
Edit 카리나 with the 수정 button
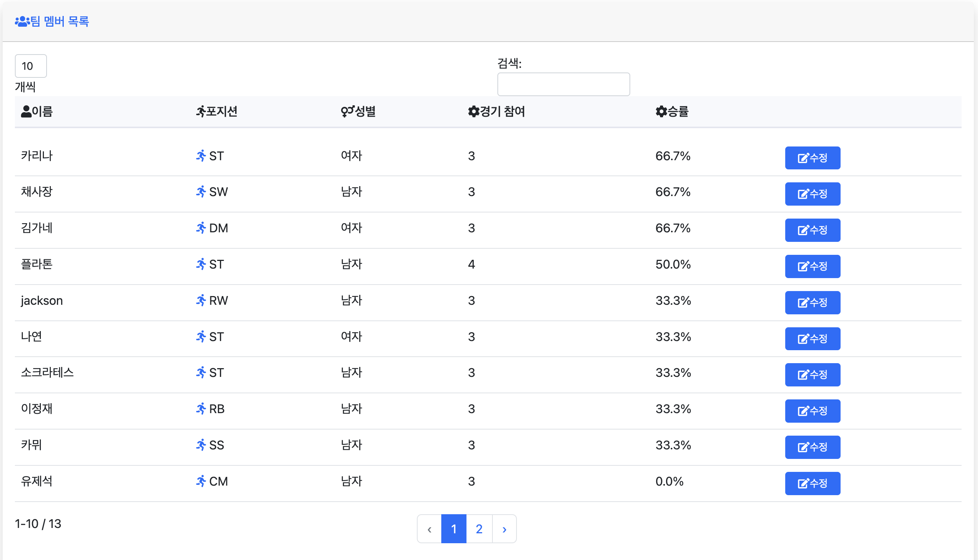tap(812, 158)
